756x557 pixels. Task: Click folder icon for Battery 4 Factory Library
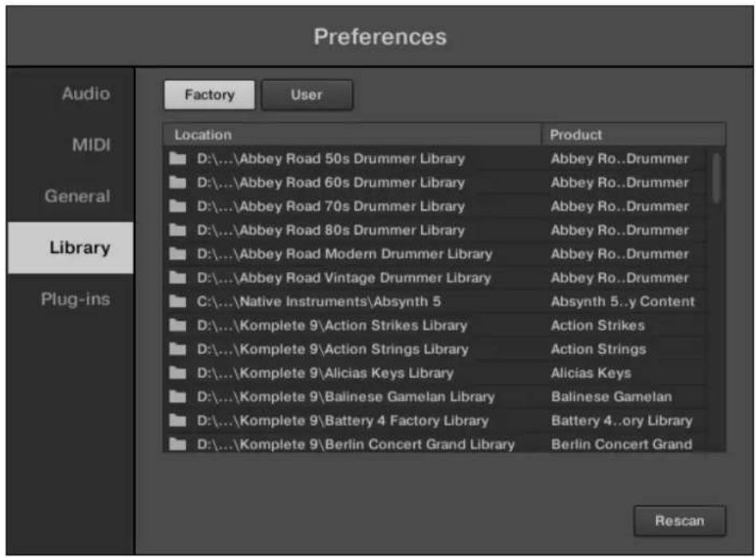(177, 421)
